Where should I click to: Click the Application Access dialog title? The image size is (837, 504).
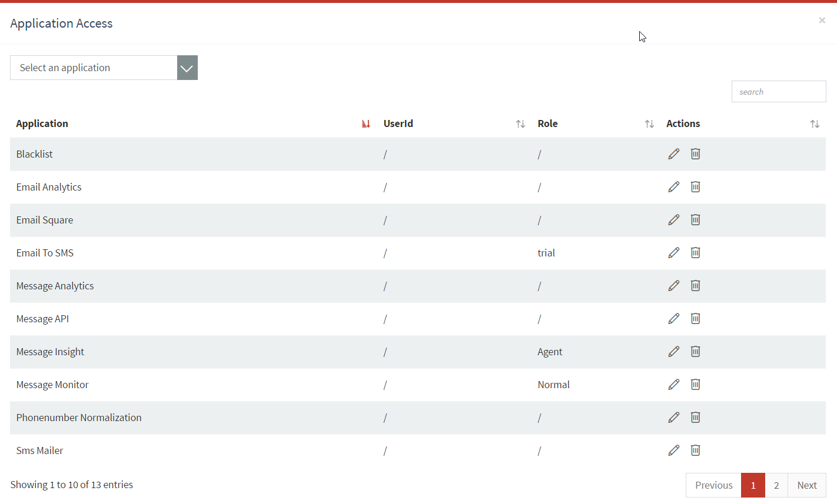[x=61, y=24]
